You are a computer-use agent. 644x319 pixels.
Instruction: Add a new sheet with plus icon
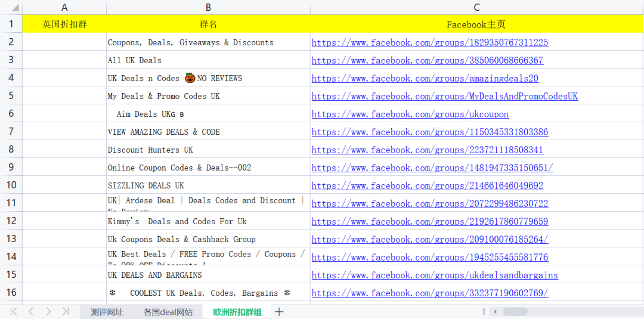pos(279,312)
